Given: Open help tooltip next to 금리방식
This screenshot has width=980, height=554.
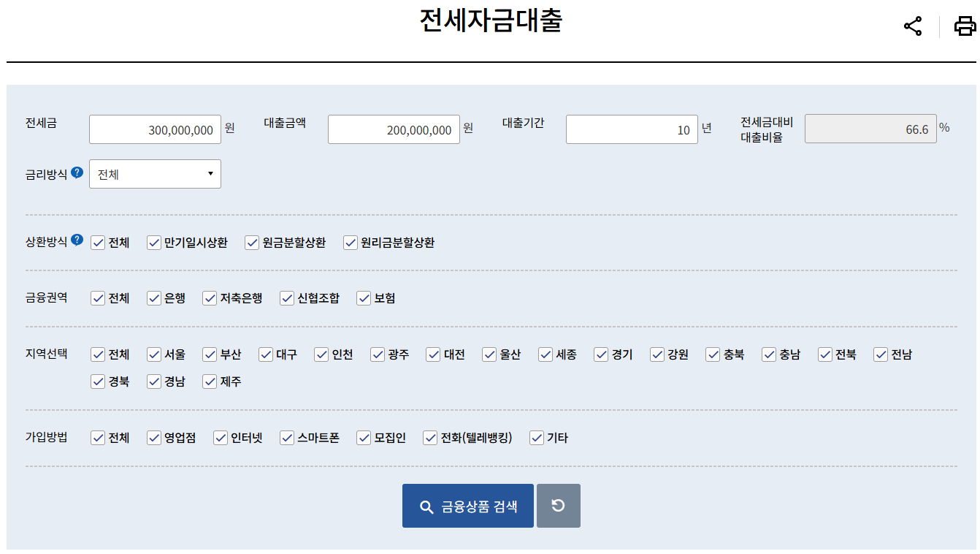Looking at the screenshot, I should pos(77,173).
